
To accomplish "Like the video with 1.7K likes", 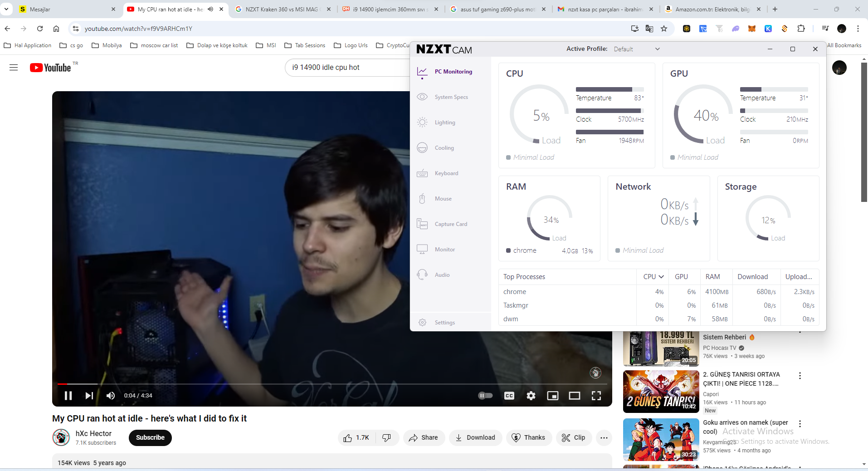I will (356, 438).
